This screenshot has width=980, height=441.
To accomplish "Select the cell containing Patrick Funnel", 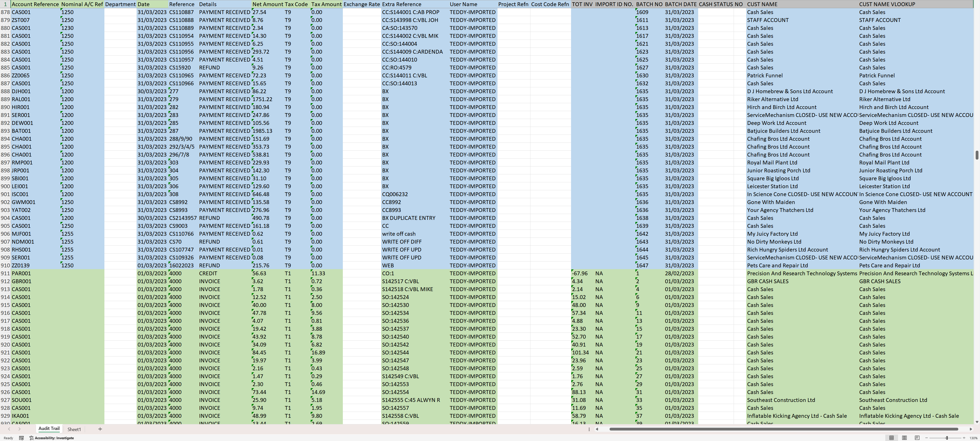I will [x=765, y=75].
